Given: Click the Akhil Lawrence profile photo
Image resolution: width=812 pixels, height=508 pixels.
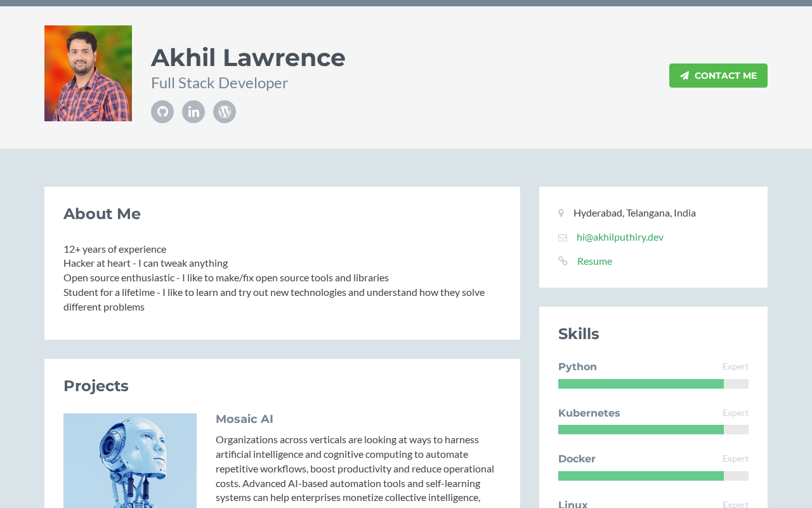Looking at the screenshot, I should tap(88, 73).
